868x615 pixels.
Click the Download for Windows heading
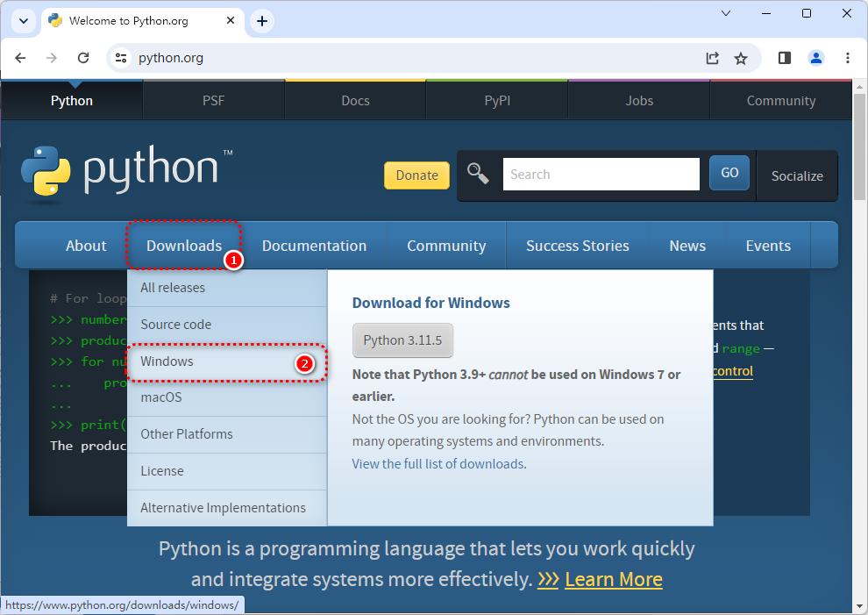430,303
